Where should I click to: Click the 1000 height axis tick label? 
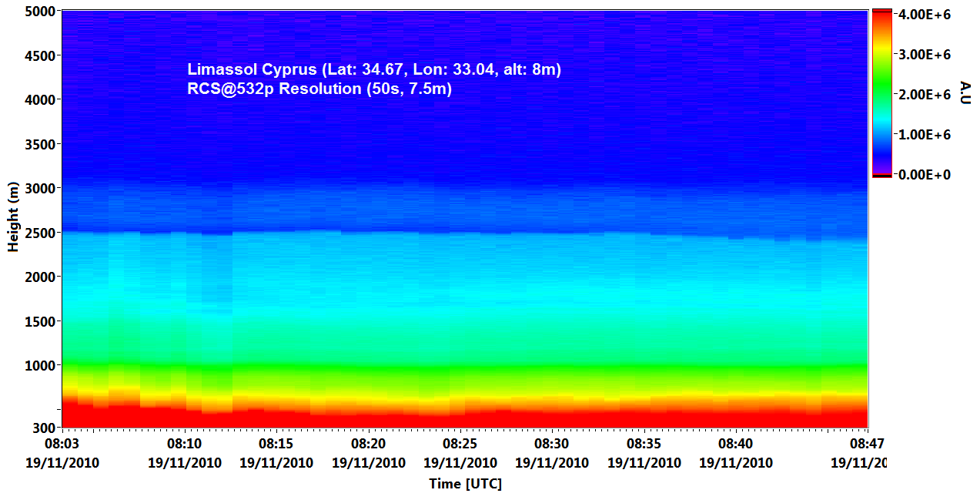[38, 365]
